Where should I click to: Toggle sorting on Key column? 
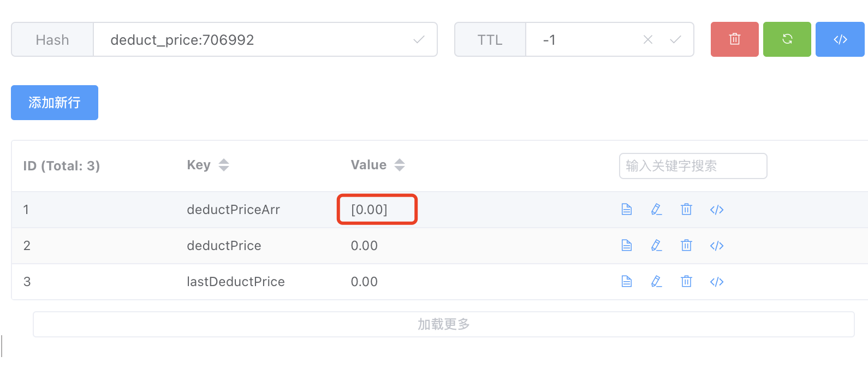click(x=224, y=164)
